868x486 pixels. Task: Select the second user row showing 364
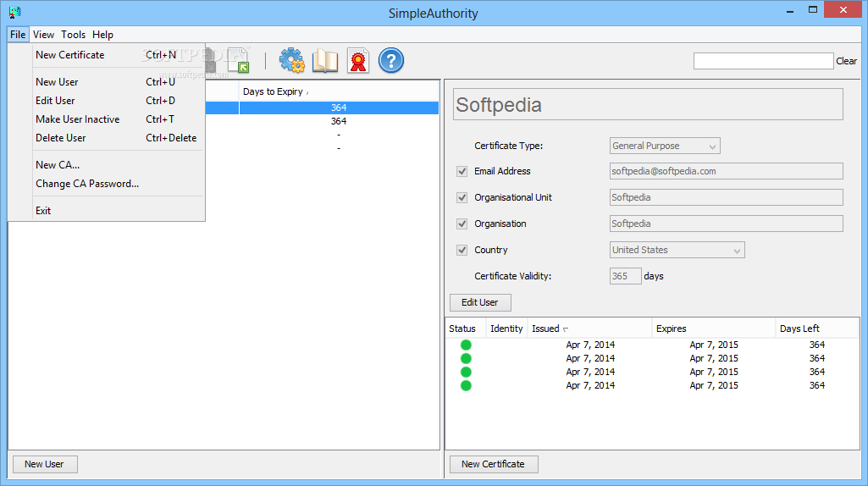pos(322,121)
